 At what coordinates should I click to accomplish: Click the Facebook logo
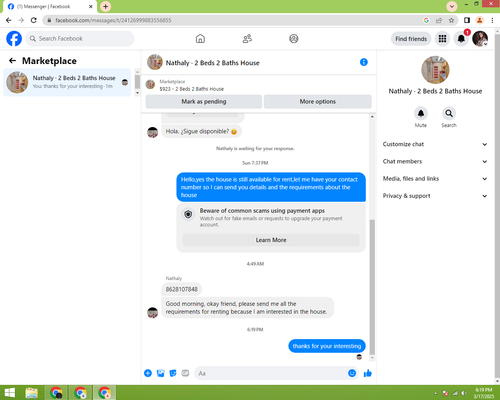(x=14, y=39)
